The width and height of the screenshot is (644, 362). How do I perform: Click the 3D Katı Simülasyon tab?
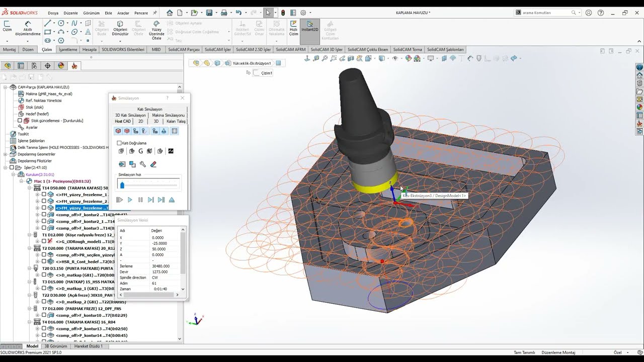coord(130,115)
